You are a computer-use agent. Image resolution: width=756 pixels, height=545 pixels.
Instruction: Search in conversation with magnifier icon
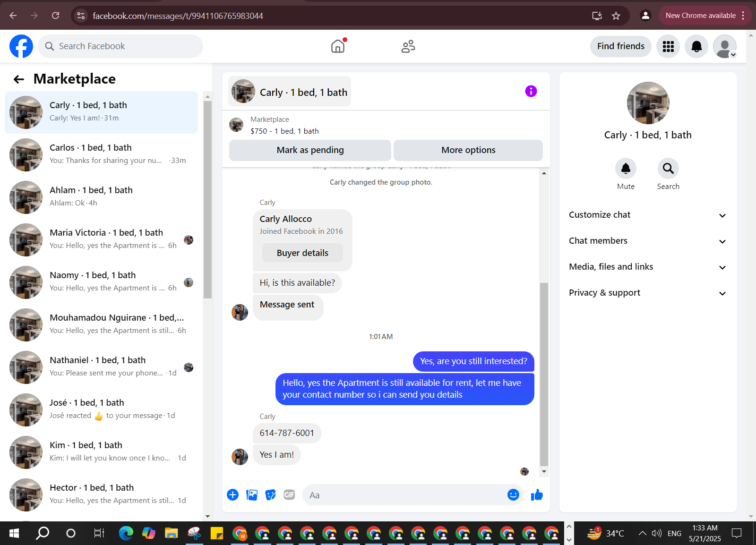[668, 168]
